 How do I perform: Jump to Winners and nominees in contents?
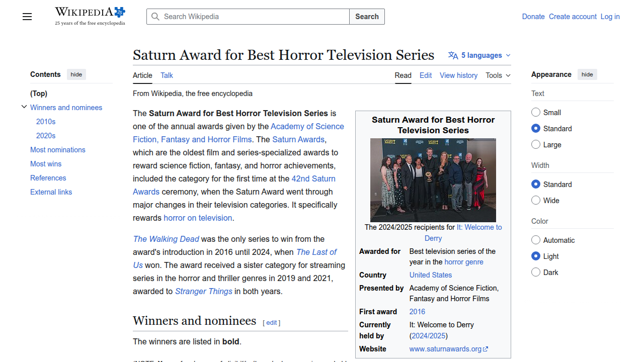pyautogui.click(x=66, y=108)
